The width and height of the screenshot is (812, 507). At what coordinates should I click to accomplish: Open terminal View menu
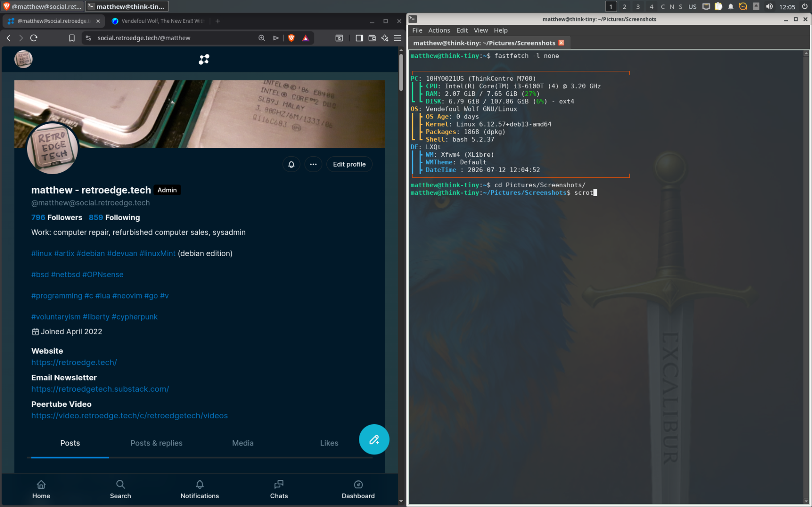coord(481,30)
